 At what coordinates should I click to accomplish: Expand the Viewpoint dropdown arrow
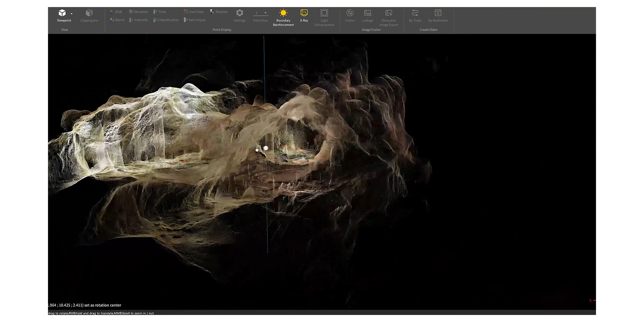(71, 14)
